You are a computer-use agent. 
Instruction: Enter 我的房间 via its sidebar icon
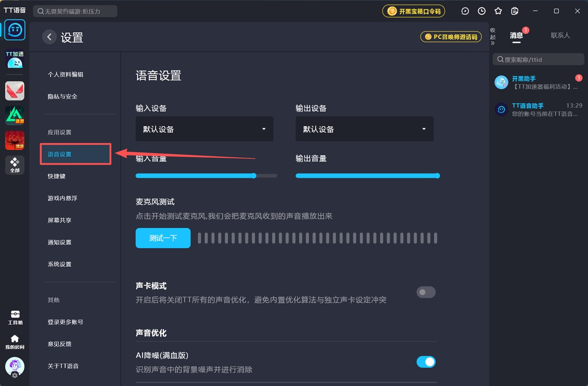[x=14, y=341]
